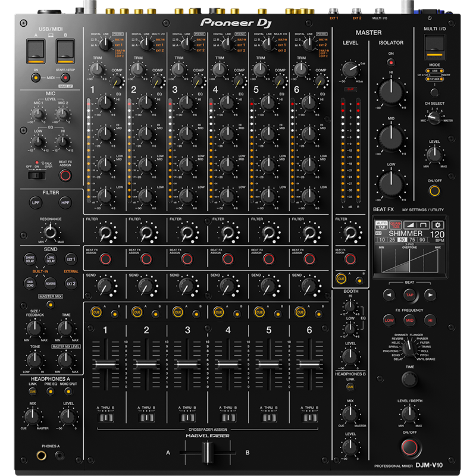
Task: Toggle the MIDI START/STOP button
Action: [x=65, y=78]
